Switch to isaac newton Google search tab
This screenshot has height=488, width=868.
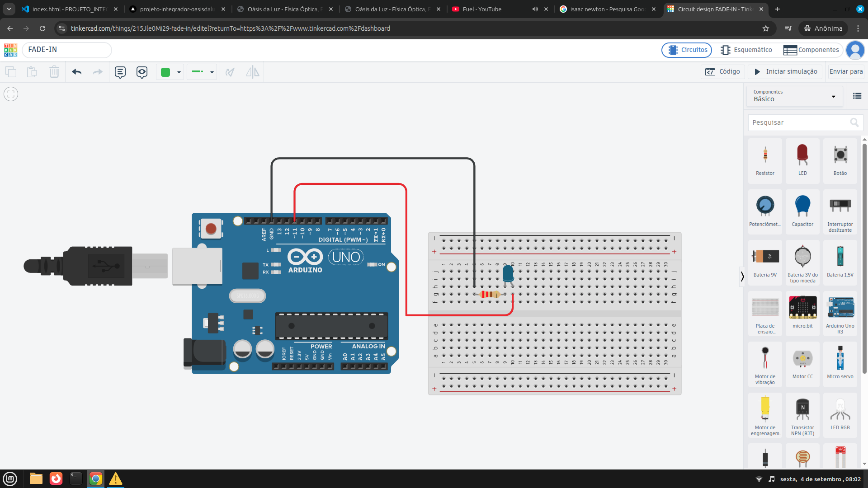tap(607, 9)
